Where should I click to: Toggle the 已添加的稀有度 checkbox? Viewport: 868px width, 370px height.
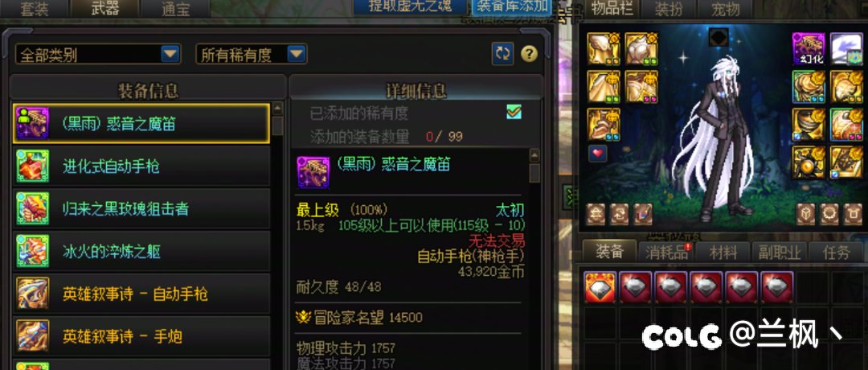[x=514, y=113]
